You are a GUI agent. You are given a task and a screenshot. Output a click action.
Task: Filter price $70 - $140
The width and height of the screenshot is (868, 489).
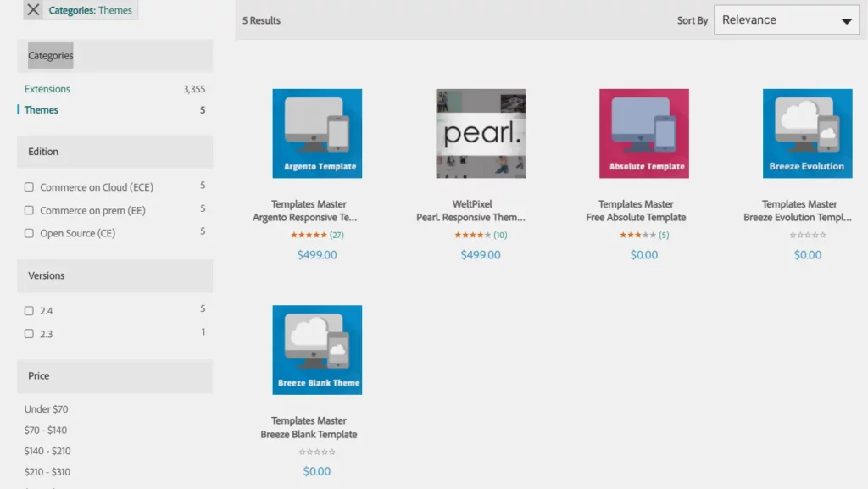pos(46,430)
